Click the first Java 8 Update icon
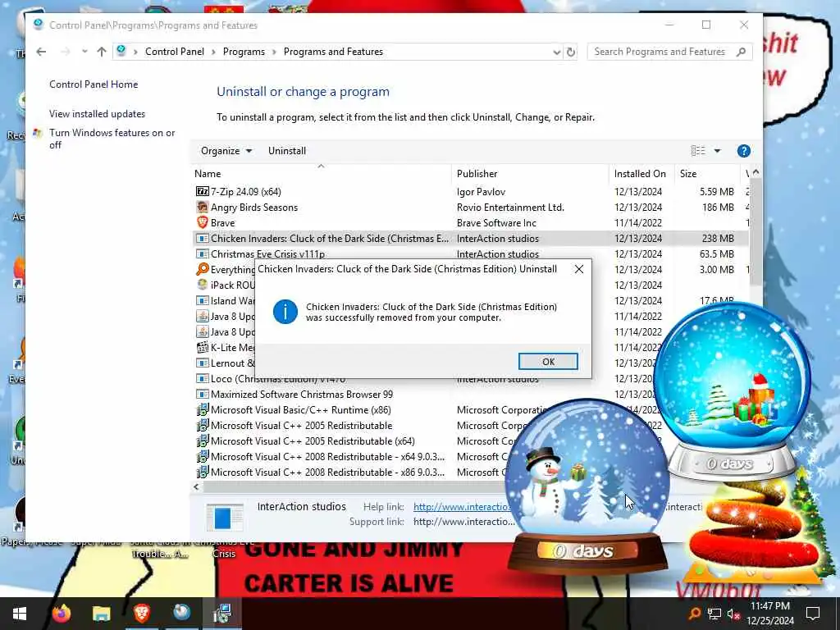 coord(202,316)
